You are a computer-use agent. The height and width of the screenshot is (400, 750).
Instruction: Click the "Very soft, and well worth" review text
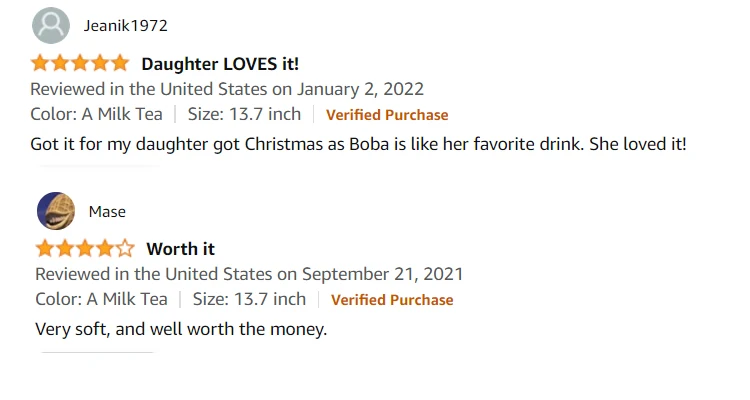[181, 329]
